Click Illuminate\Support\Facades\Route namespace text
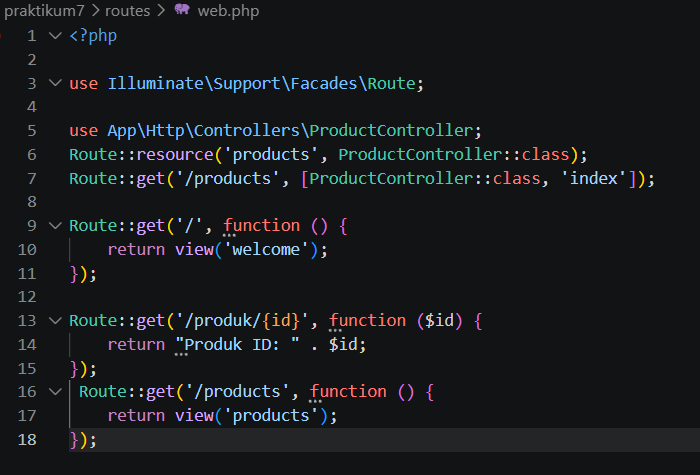This screenshot has width=700, height=475. click(x=262, y=83)
